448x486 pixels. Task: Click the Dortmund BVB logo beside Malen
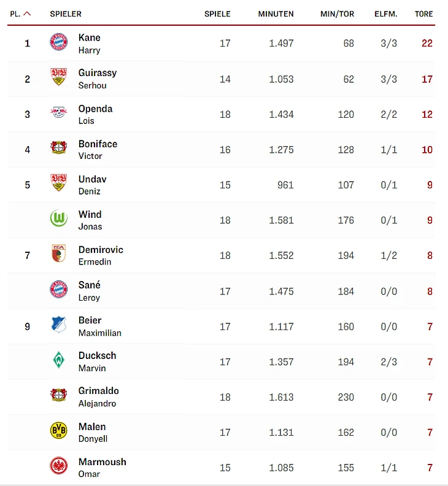[59, 431]
